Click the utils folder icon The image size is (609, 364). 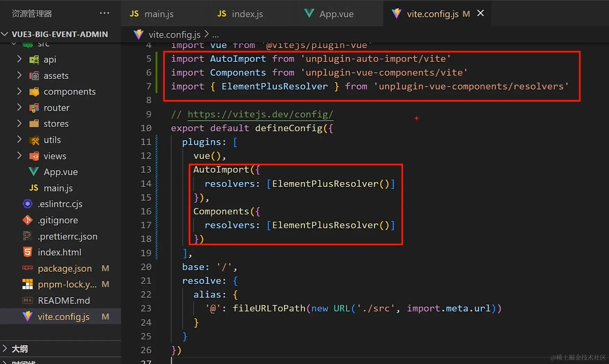[34, 140]
